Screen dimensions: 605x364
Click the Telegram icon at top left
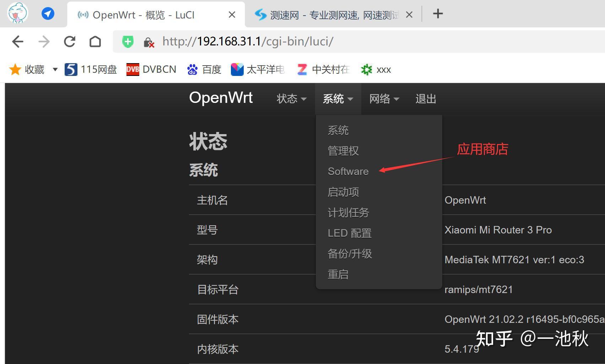pyautogui.click(x=48, y=13)
